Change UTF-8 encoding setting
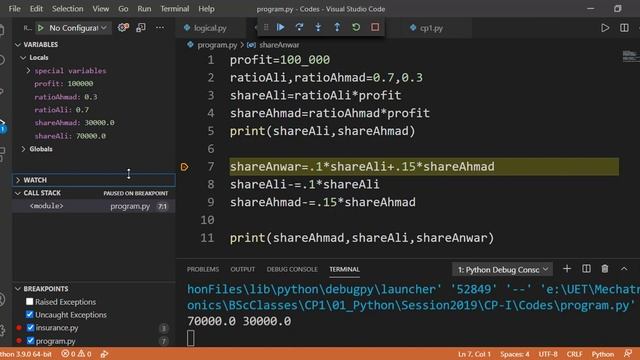The image size is (640, 360). coord(548,354)
